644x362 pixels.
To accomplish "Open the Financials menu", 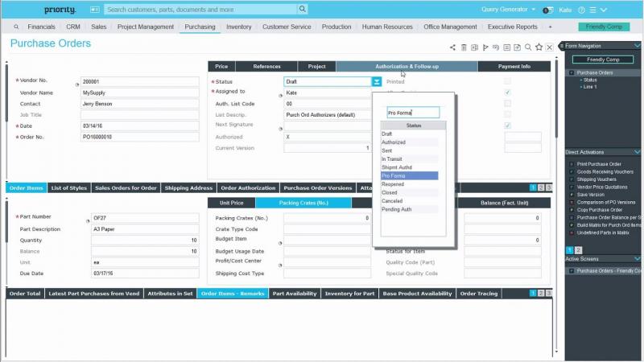I will click(x=41, y=27).
